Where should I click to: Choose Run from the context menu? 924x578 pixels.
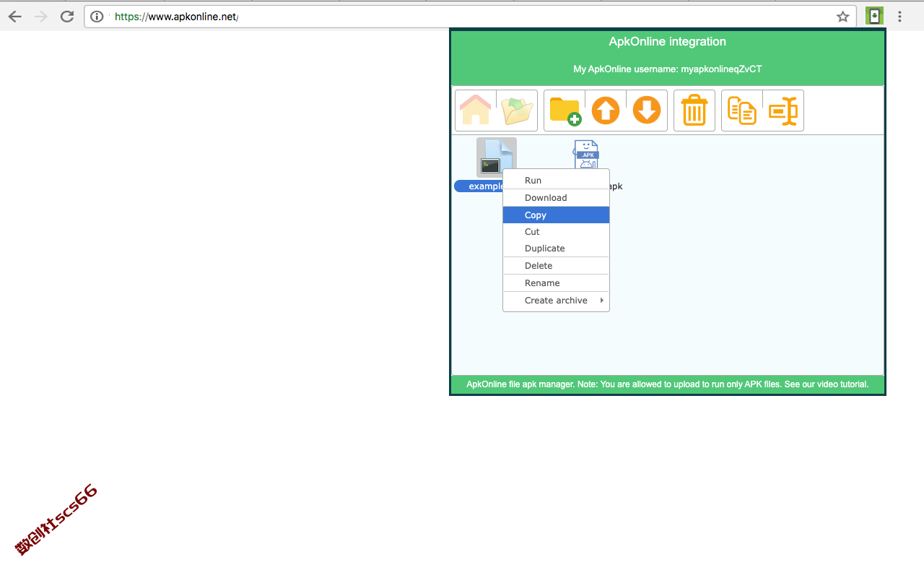pos(556,181)
